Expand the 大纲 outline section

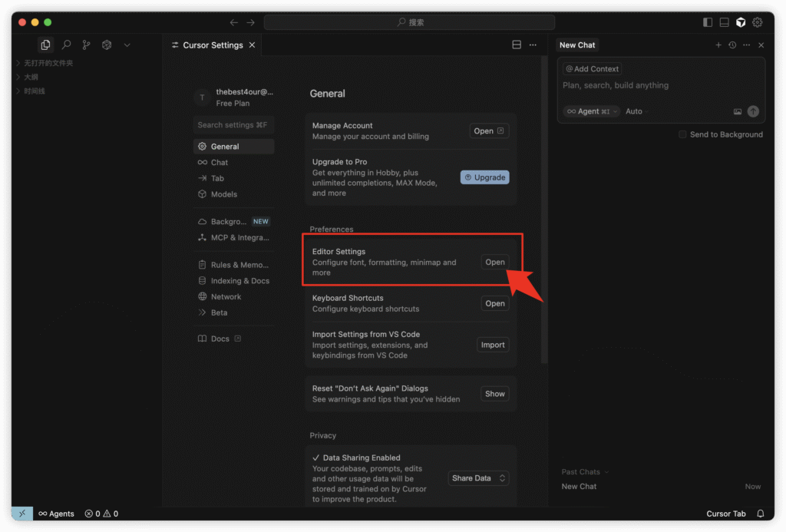31,77
